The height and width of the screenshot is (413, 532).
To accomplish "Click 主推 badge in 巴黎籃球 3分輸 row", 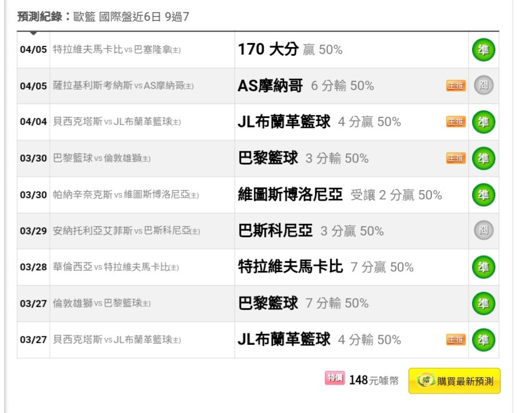I will pyautogui.click(x=456, y=158).
